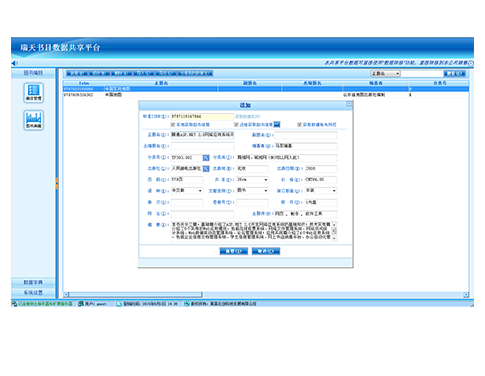Click the 价格 input showing CNY64.00
The width and height of the screenshot is (485, 376).
coord(321,180)
